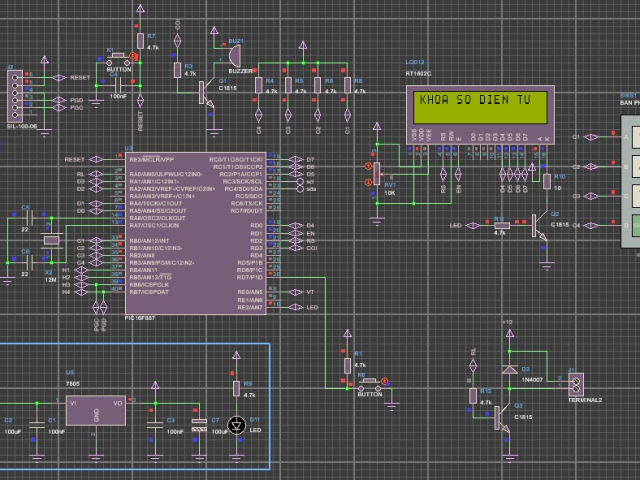Screen dimensions: 640x480
Task: Increase the RV1 potentiometer with the upper arrow
Action: tap(368, 166)
